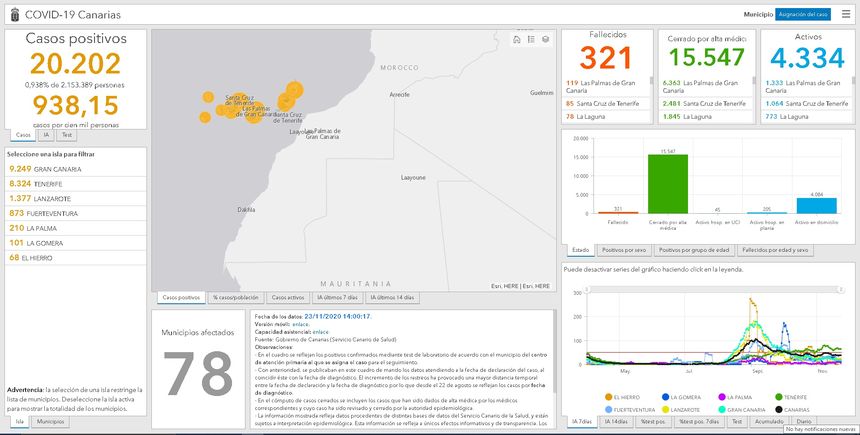Image resolution: width=860 pixels, height=435 pixels.
Task: Toggle TENERIFE series in chart legend
Action: click(794, 397)
